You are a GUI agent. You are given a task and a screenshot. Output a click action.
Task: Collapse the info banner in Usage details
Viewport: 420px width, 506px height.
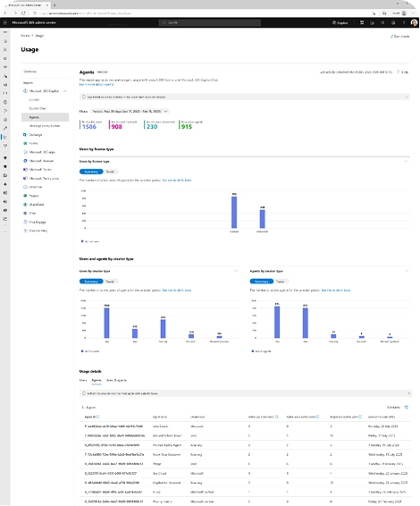[408, 393]
